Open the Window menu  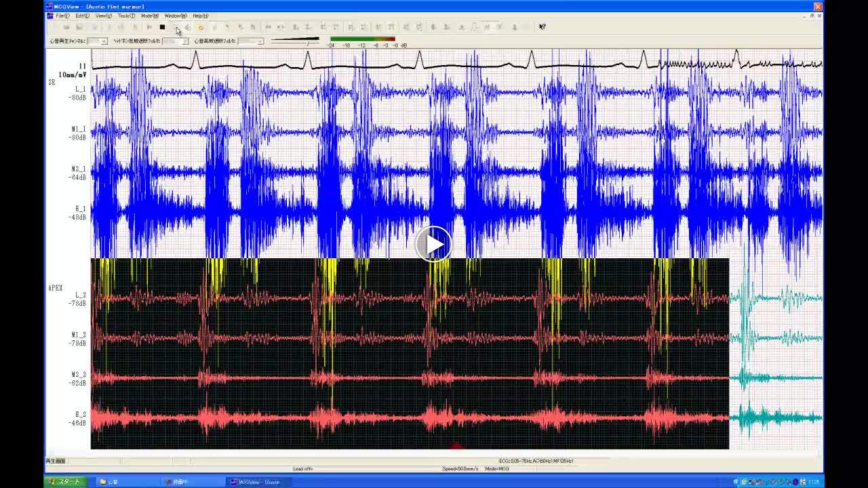pyautogui.click(x=175, y=16)
